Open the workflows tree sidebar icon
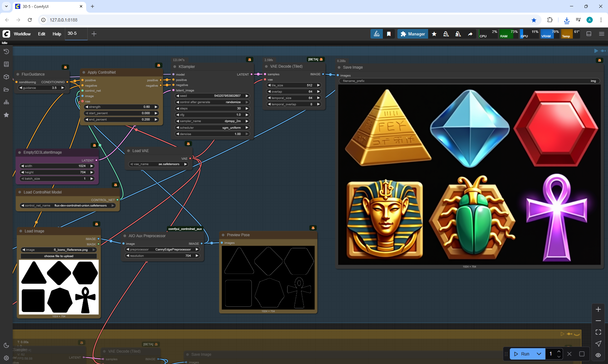This screenshot has width=608, height=364. [x=6, y=102]
